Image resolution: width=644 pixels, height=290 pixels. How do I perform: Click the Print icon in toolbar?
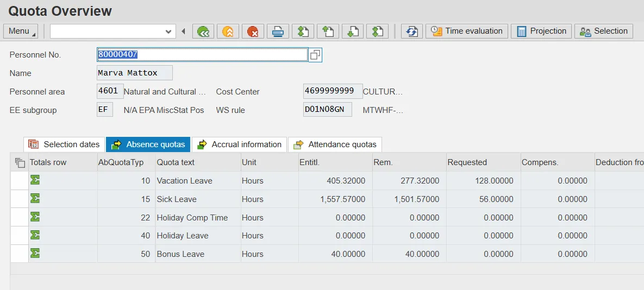278,31
